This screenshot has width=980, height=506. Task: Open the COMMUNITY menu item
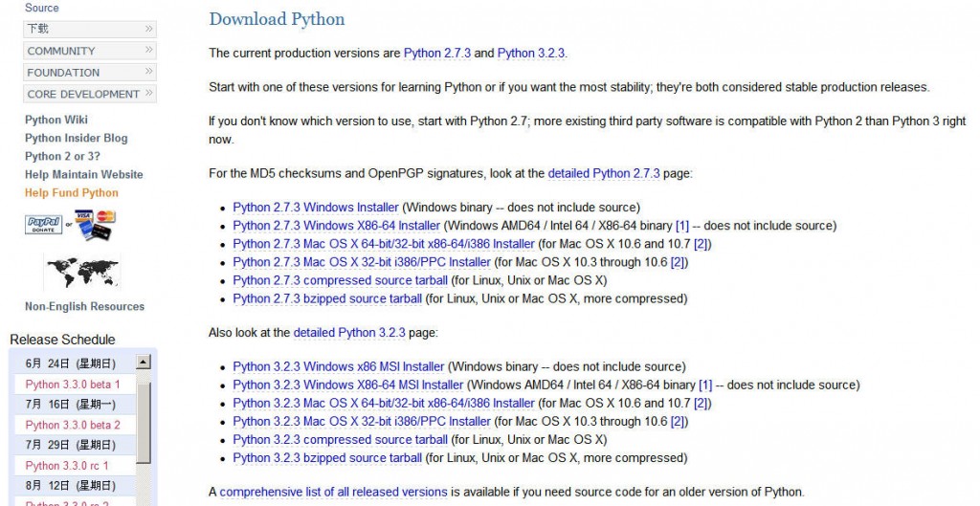click(x=90, y=51)
